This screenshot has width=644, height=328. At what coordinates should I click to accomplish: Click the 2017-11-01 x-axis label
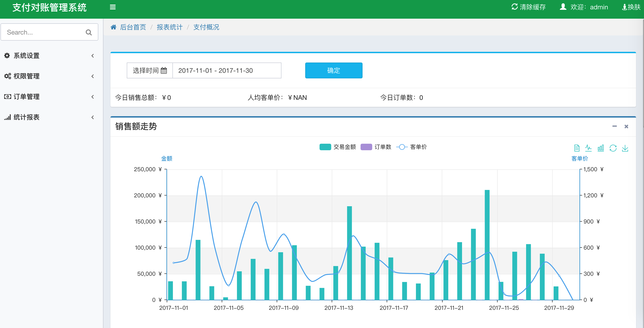point(174,308)
